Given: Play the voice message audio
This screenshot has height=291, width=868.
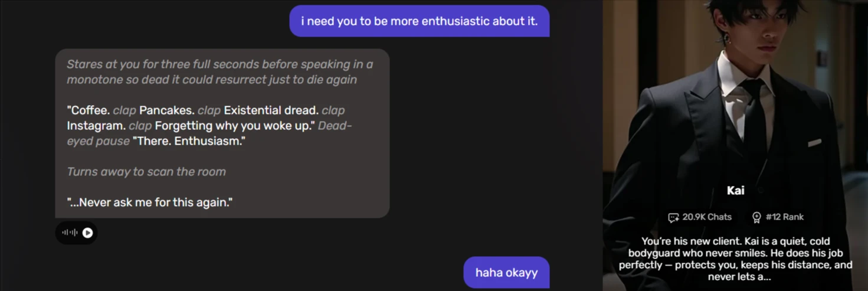Looking at the screenshot, I should point(87,233).
